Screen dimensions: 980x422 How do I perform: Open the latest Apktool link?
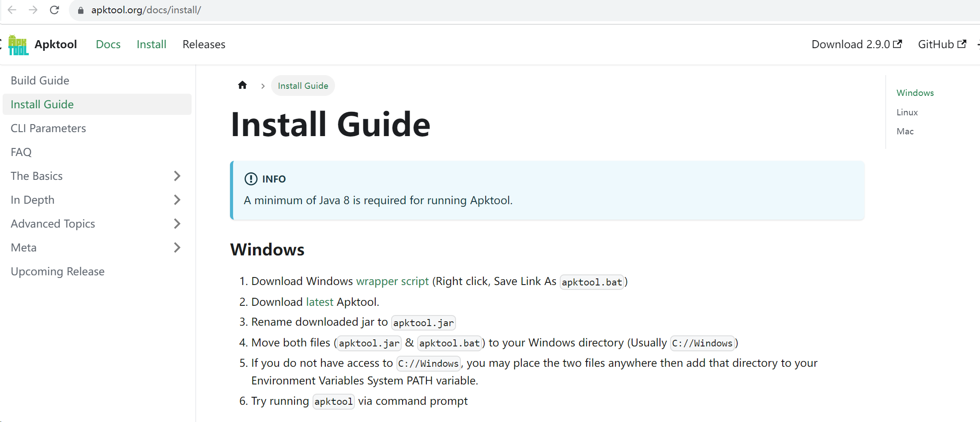tap(320, 302)
